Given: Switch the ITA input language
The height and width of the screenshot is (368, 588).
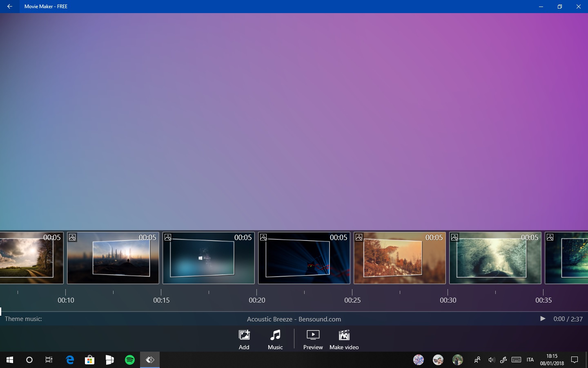Looking at the screenshot, I should click(530, 360).
